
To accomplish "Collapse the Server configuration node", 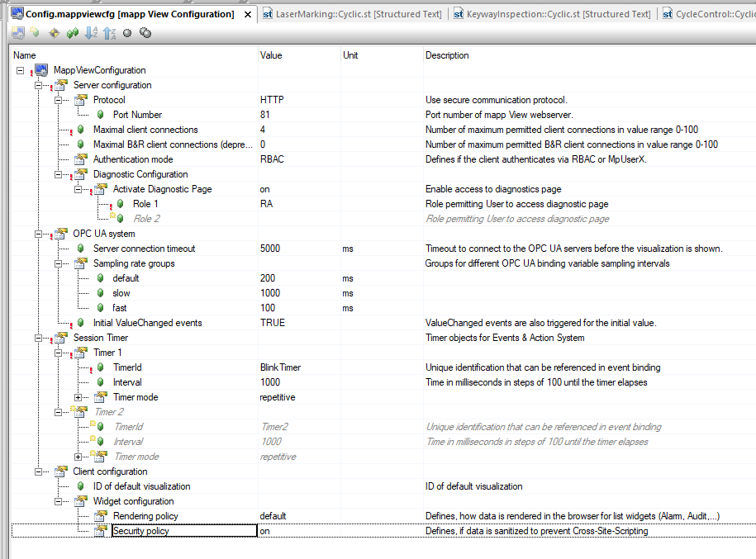I will (x=39, y=85).
